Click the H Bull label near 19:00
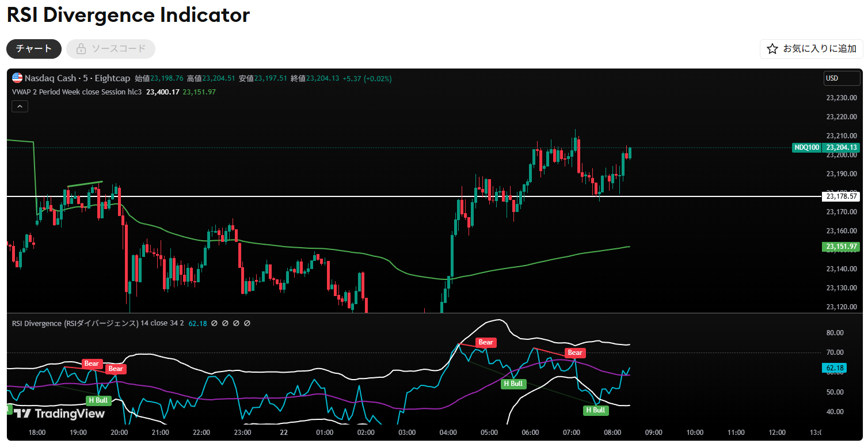Screen dimensions: 868x447 (x=98, y=400)
